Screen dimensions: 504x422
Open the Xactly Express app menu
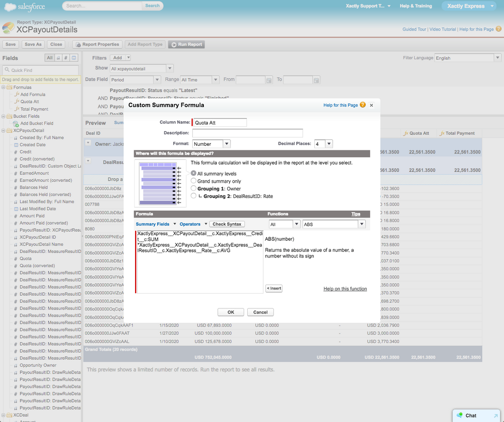[x=469, y=6]
